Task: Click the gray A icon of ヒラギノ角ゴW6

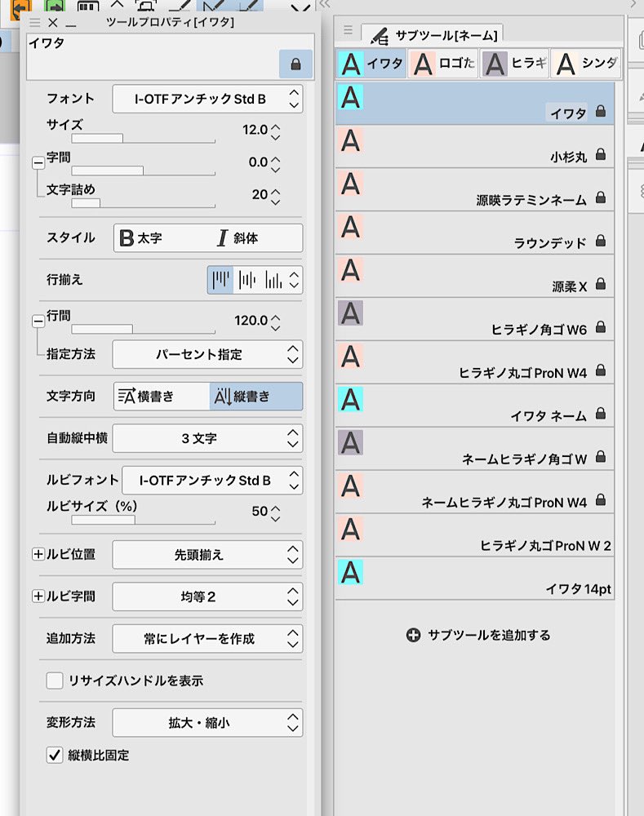Action: 350,313
